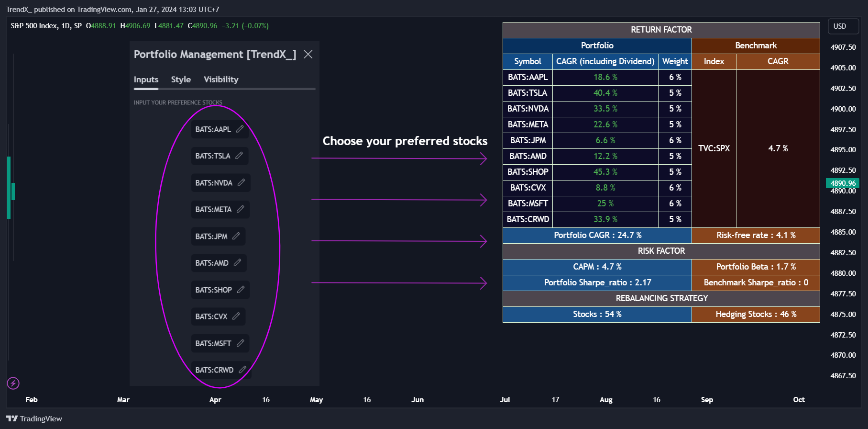Click the 4890.96 current price label
Image resolution: width=868 pixels, height=429 pixels.
point(843,183)
